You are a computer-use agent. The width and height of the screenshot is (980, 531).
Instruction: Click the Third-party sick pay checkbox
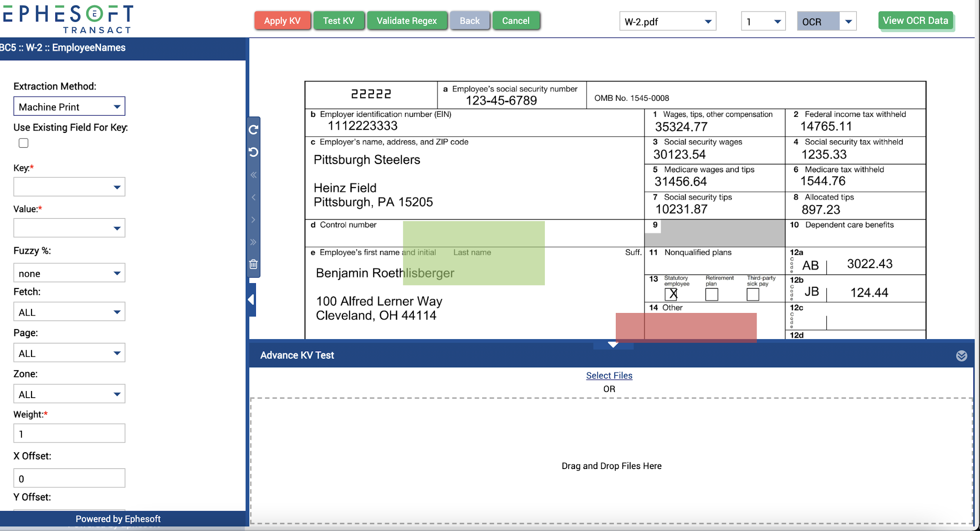coord(753,294)
